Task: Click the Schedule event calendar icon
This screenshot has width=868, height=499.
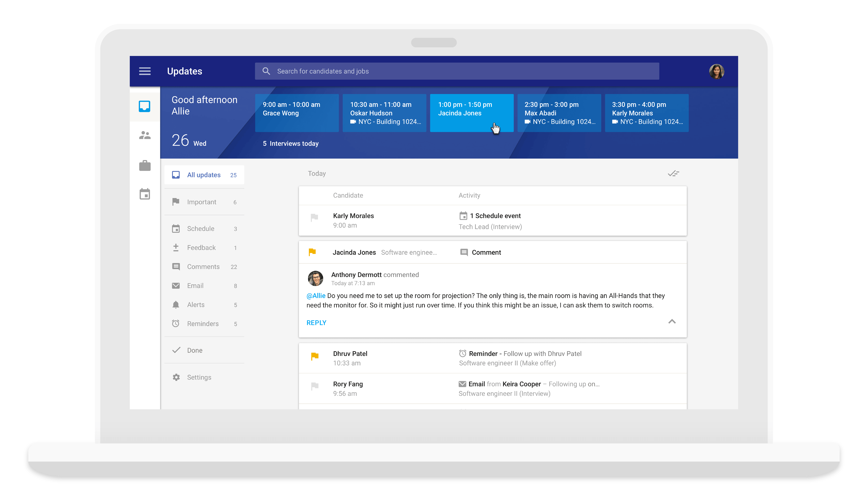Action: [x=463, y=216]
